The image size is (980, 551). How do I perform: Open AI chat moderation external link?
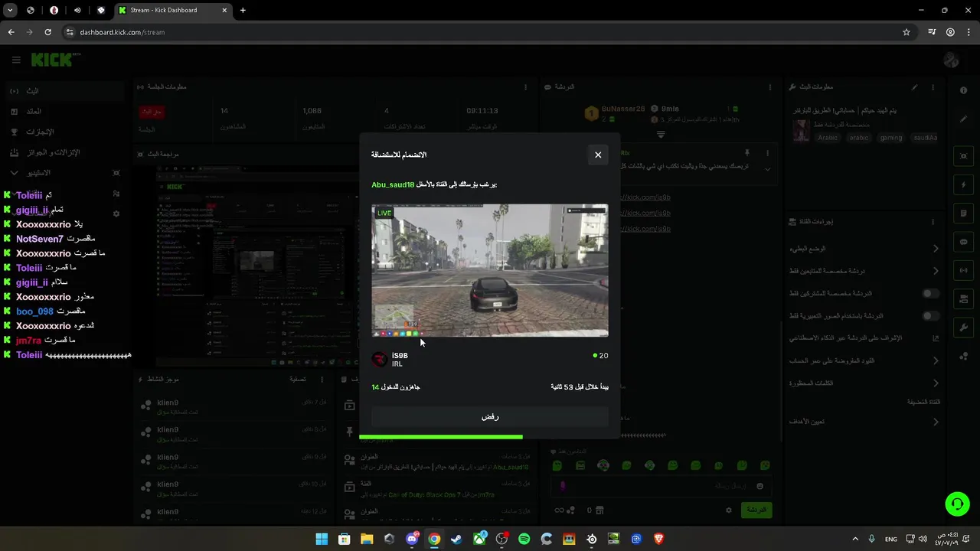pyautogui.click(x=936, y=337)
